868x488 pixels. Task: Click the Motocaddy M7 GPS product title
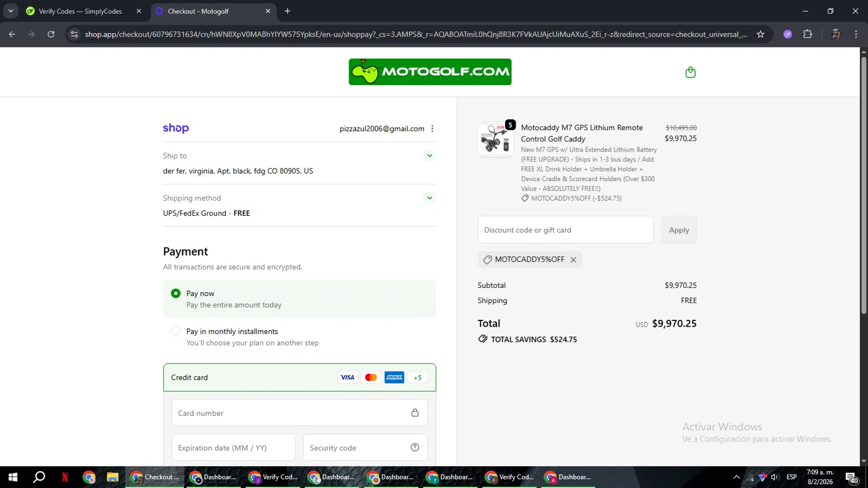pos(582,133)
